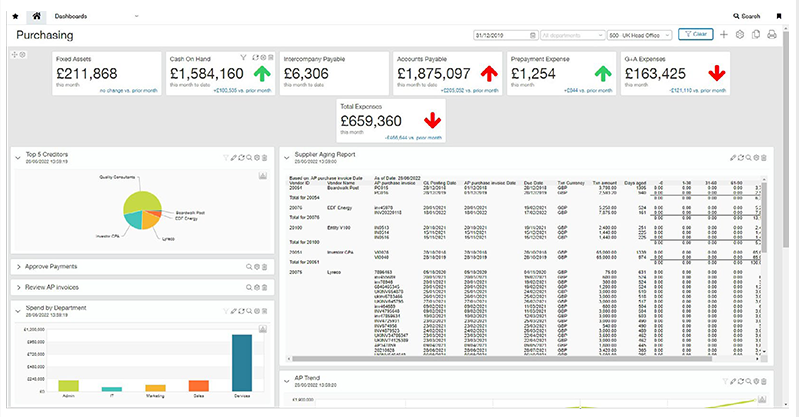
Task: Click Cash On Hand vs. prior month link
Action: click(x=242, y=90)
